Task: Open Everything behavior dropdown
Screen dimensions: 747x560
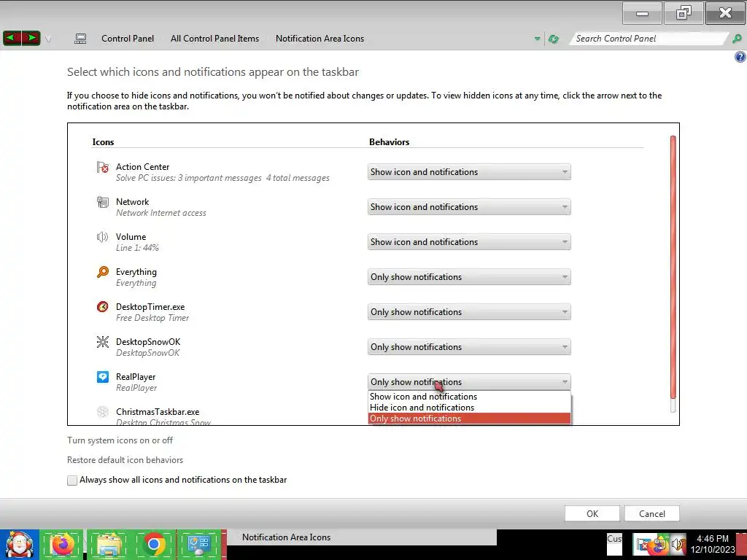Action: [x=469, y=277]
